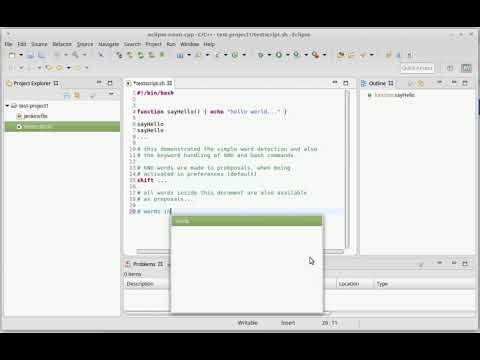Click the '#!/bin/bash' line in editor
The height and width of the screenshot is (360, 480).
[x=155, y=93]
